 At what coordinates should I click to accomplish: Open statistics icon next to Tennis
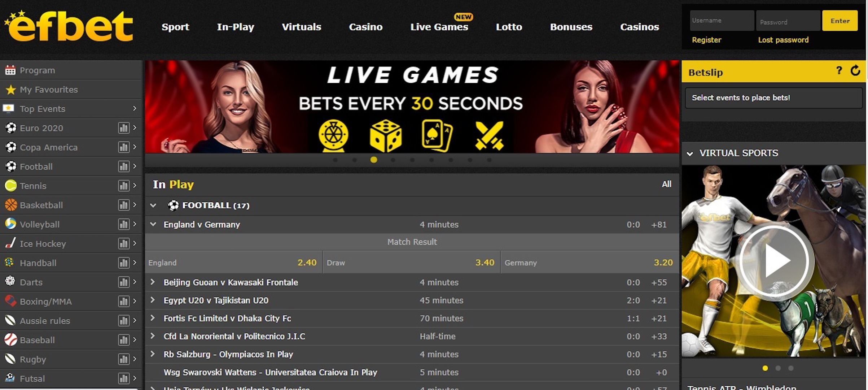coord(123,186)
